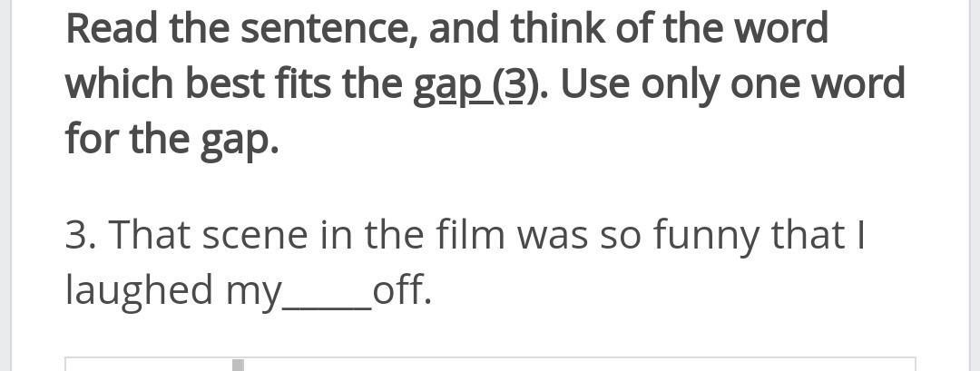Click the underlined "gap (3)" text
This screenshot has width=980, height=371.
[475, 85]
